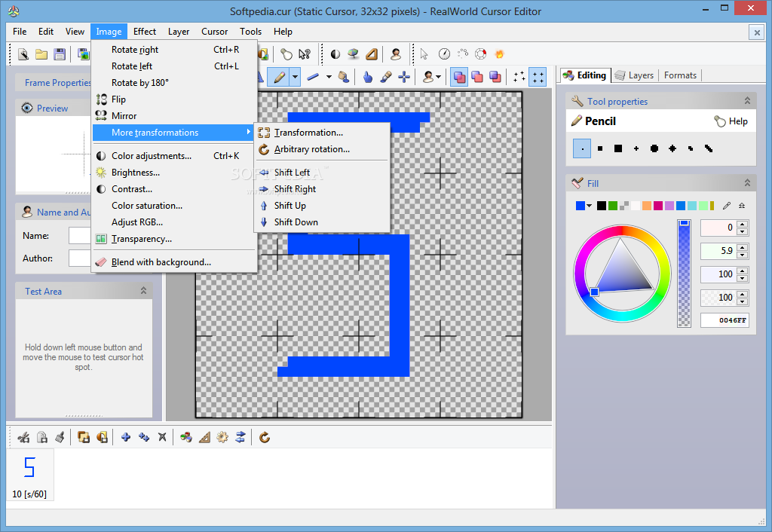The width and height of the screenshot is (772, 532).
Task: Select the black color swatch
Action: (x=601, y=206)
